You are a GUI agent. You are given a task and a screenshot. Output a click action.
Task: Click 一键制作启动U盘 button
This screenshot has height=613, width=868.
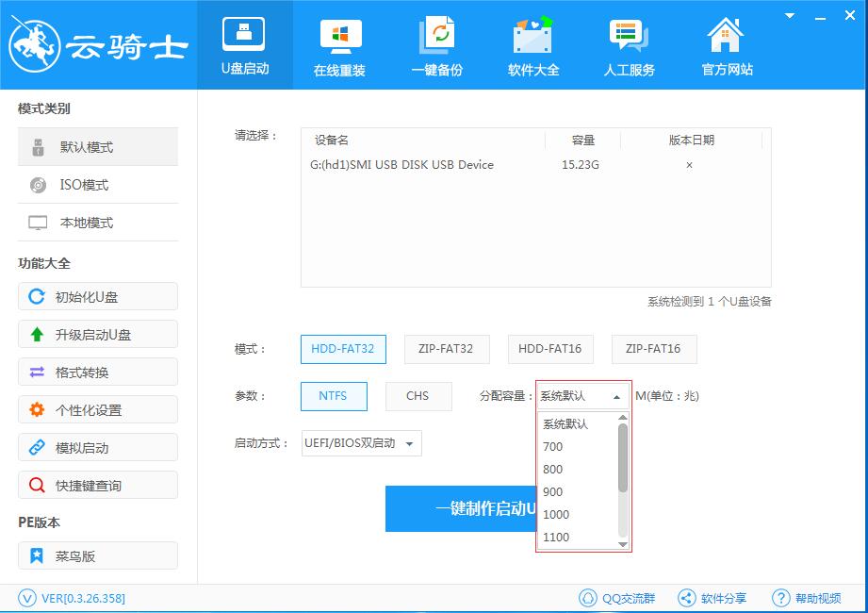tap(461, 508)
